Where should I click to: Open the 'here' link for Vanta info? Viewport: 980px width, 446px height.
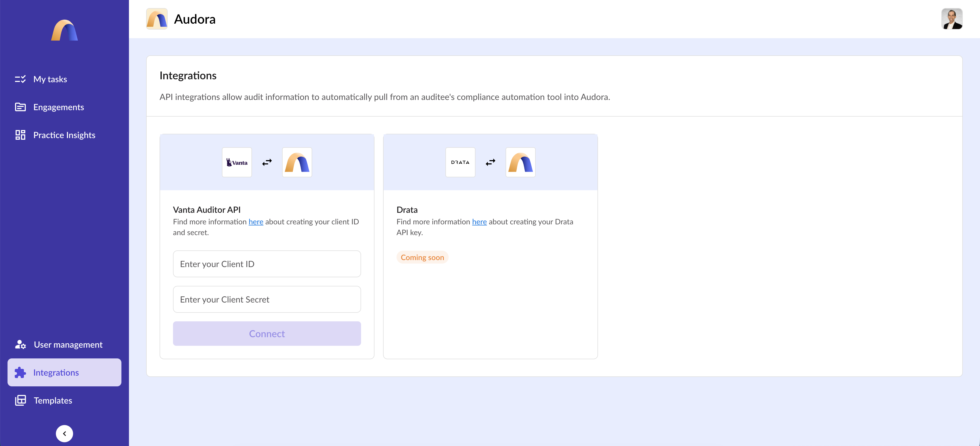click(256, 222)
